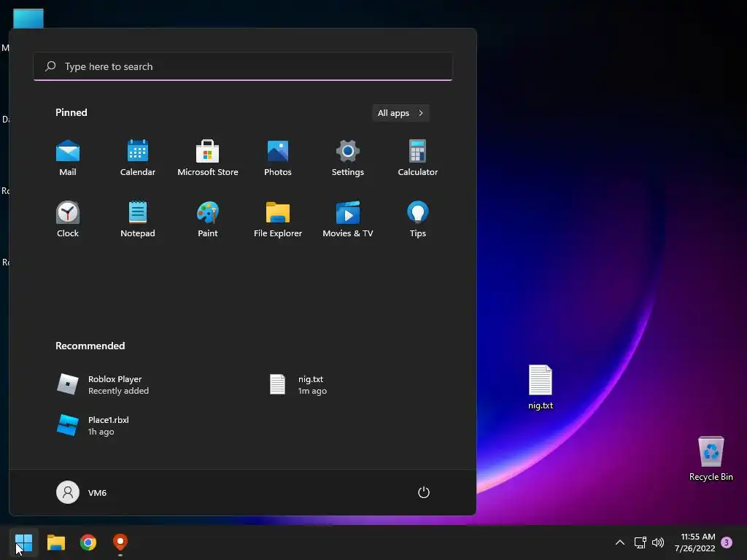Open the Paint app
This screenshot has height=560, width=747.
[x=208, y=219]
